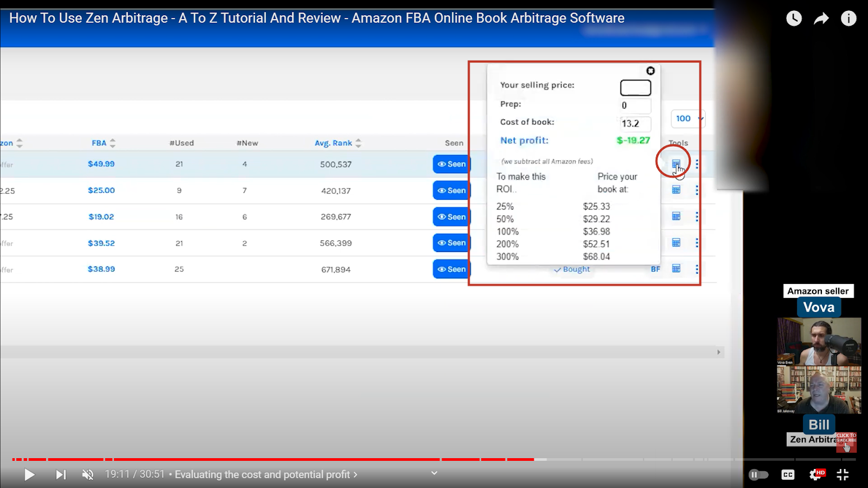This screenshot has width=868, height=488.
Task: Click the Share arrow icon
Action: (821, 19)
